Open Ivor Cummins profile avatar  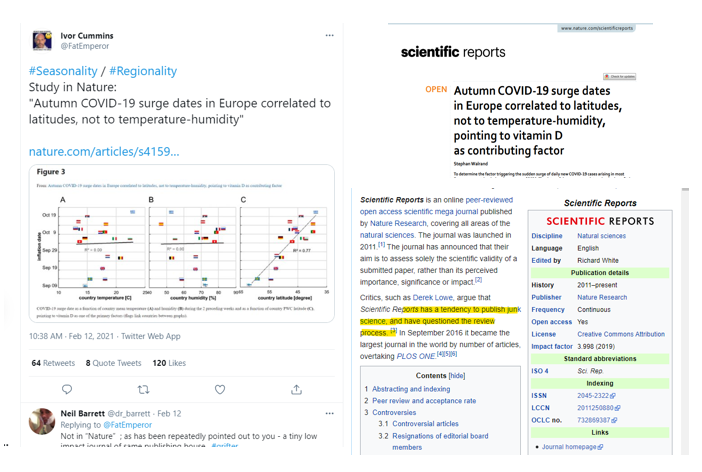click(42, 40)
